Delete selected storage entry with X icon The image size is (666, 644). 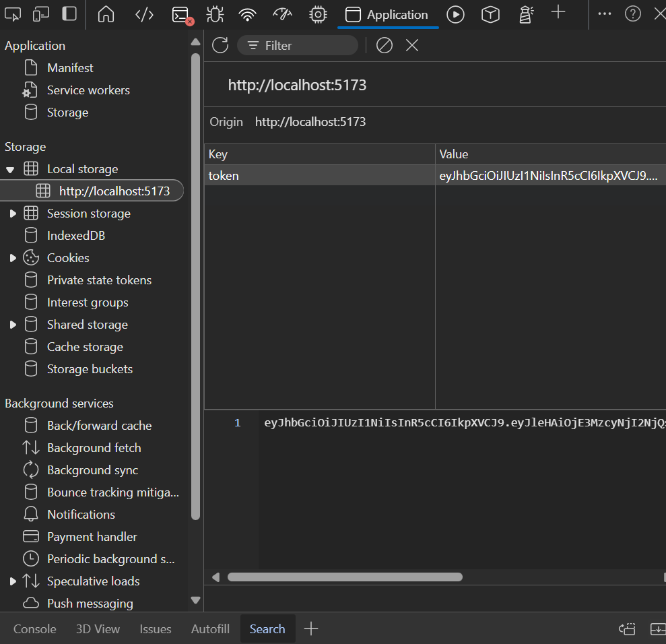coord(412,45)
